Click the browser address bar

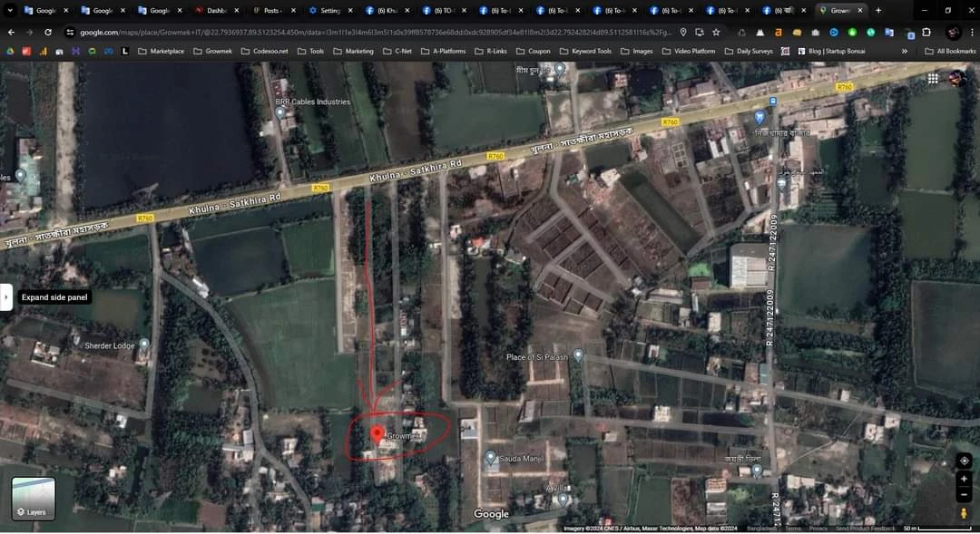click(363, 32)
